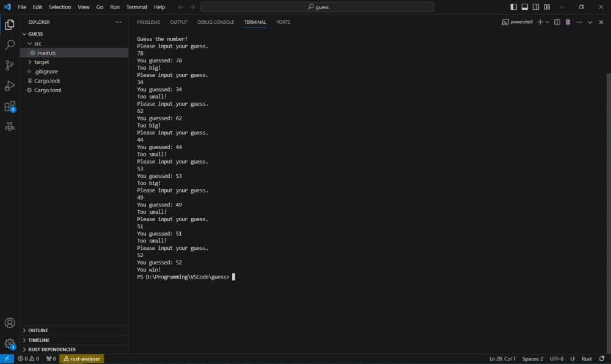Maximize the panel with the chevron

coord(590,22)
